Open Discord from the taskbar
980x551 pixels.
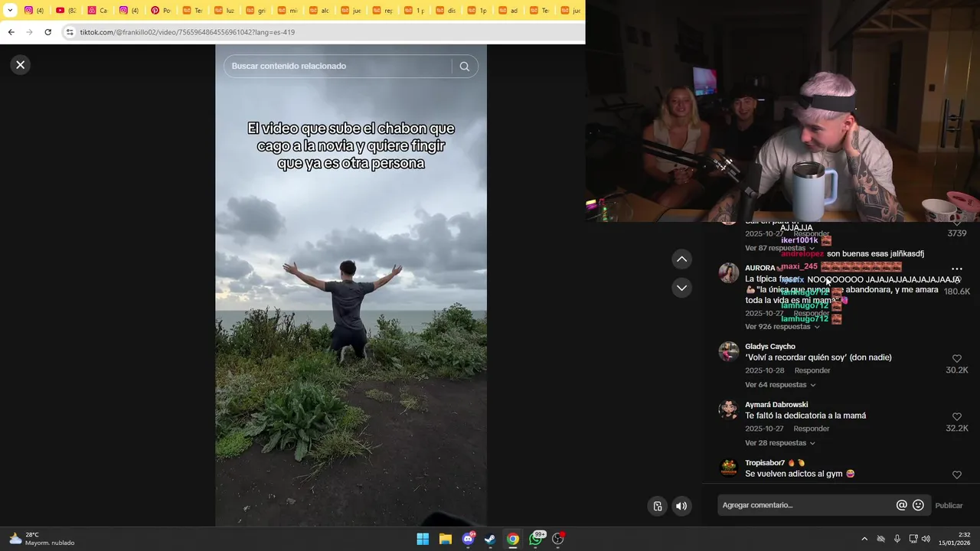[468, 539]
